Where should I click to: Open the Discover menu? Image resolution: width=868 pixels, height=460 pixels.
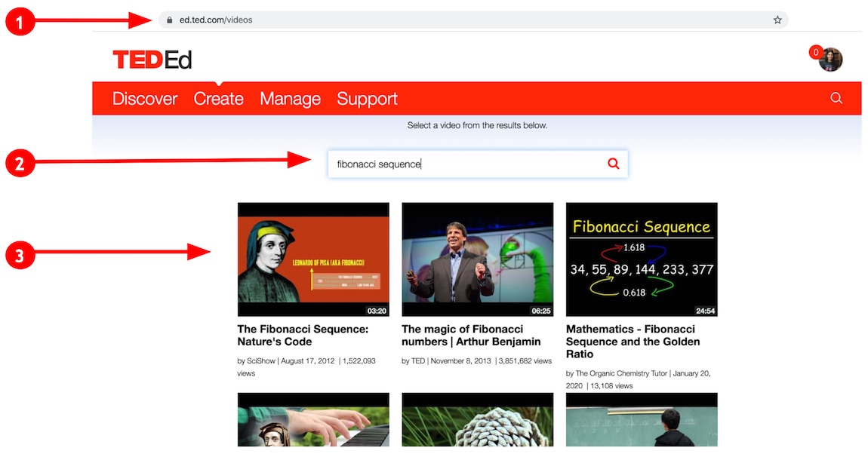(x=145, y=99)
